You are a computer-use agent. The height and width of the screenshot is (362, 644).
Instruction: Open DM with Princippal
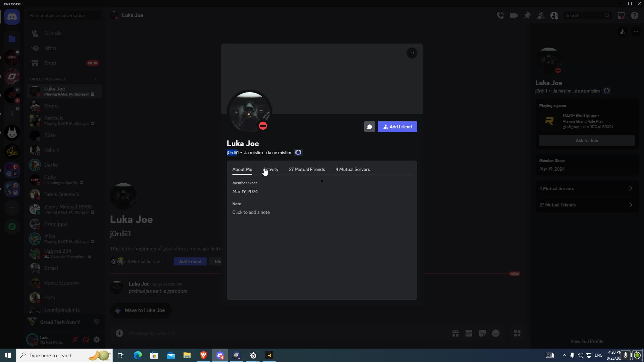[x=64, y=224]
